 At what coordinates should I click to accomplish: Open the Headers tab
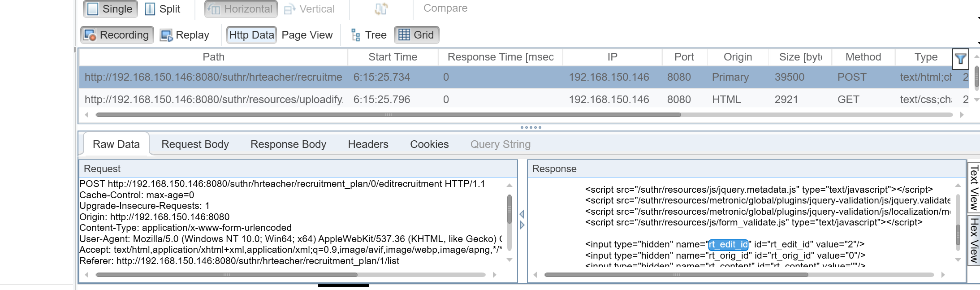tap(368, 144)
